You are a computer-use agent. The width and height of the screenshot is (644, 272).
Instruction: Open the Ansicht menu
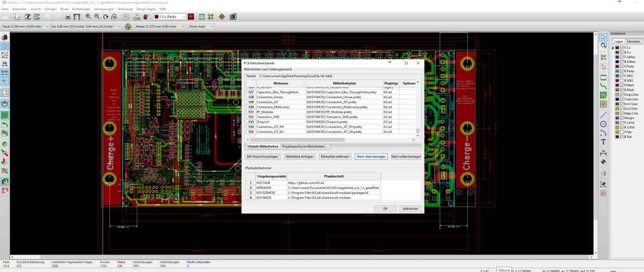coord(36,9)
